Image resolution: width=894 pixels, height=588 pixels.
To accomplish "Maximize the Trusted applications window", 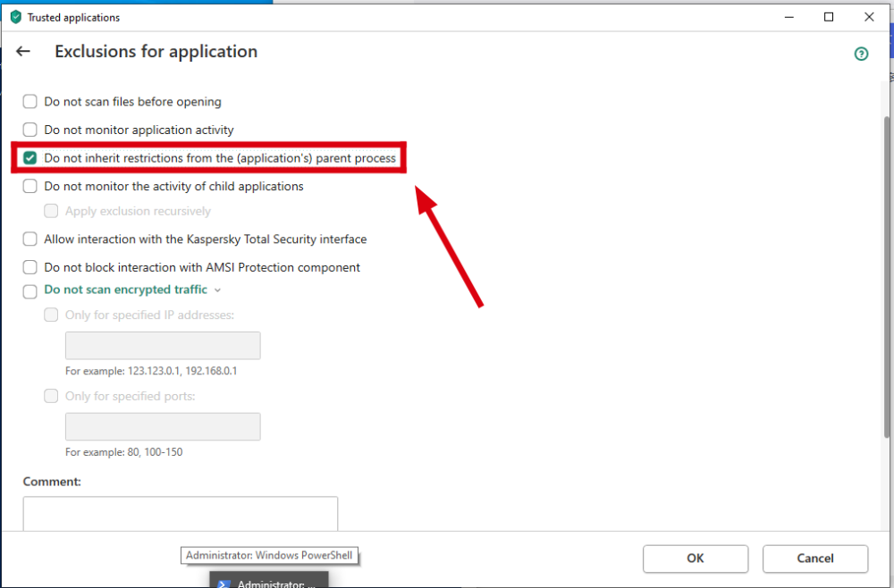I will pyautogui.click(x=829, y=17).
